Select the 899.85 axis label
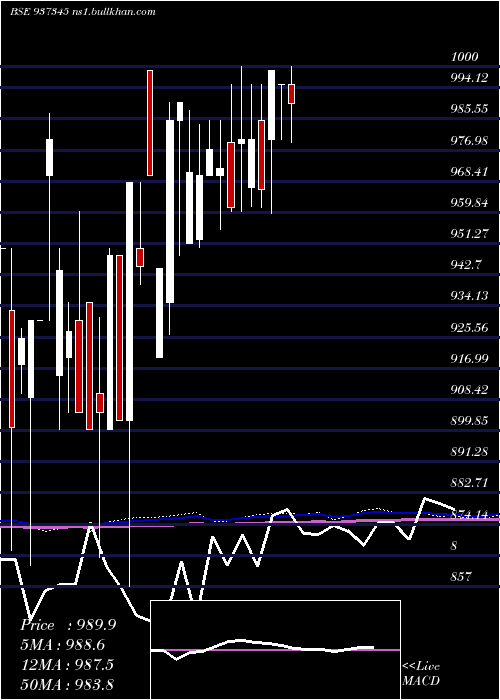Image resolution: width=500 pixels, height=700 pixels. pyautogui.click(x=469, y=421)
